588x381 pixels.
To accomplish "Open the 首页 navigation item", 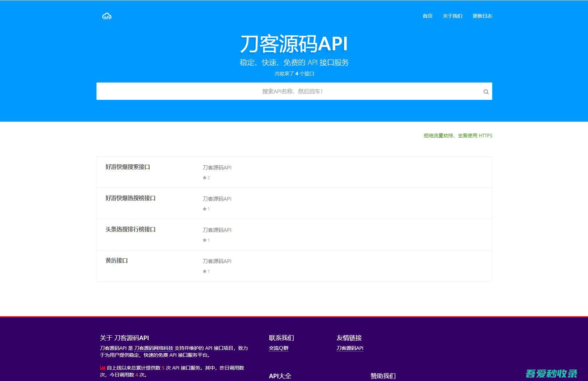I will coord(427,16).
